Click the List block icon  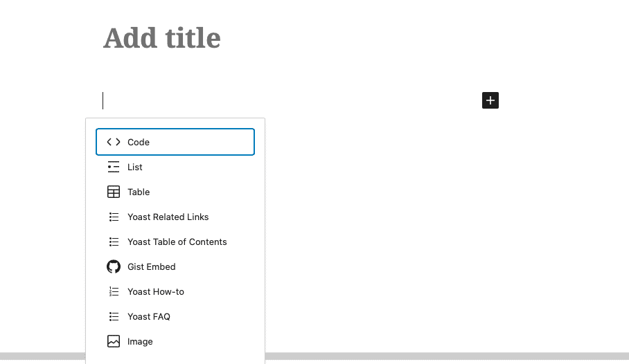click(x=114, y=167)
